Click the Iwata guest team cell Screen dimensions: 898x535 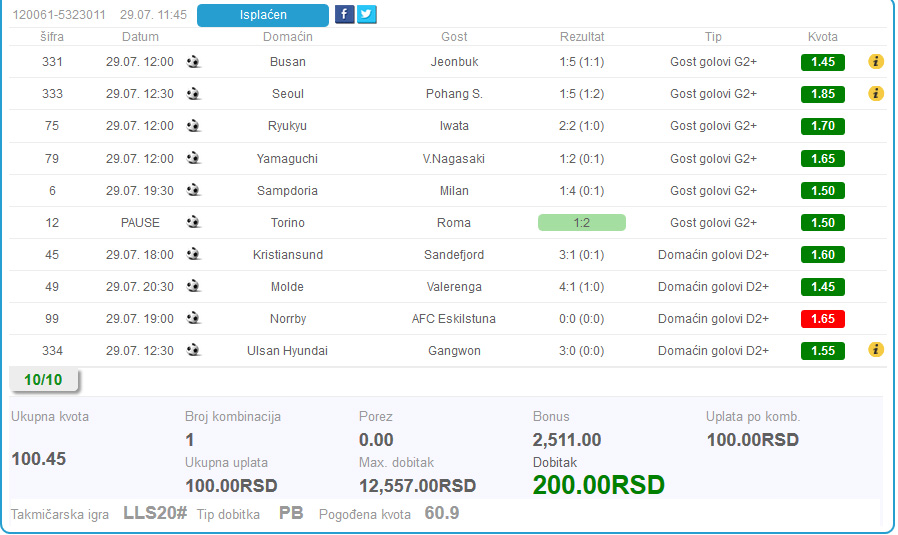[x=454, y=126]
